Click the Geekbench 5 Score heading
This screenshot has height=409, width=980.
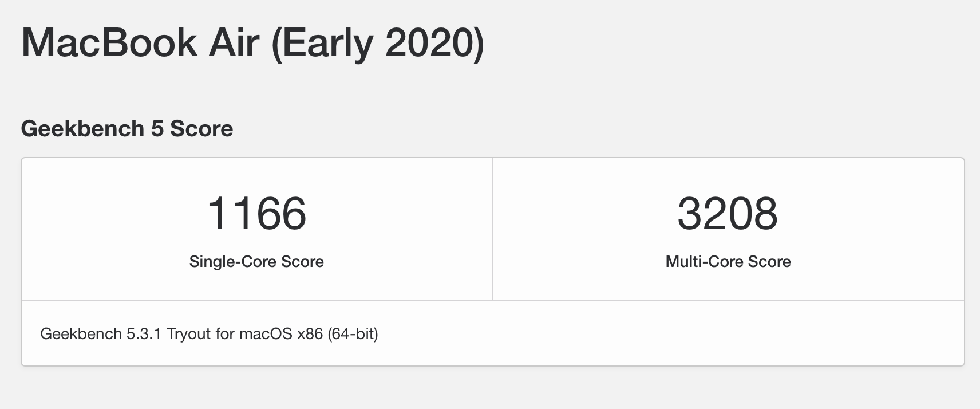(x=127, y=129)
